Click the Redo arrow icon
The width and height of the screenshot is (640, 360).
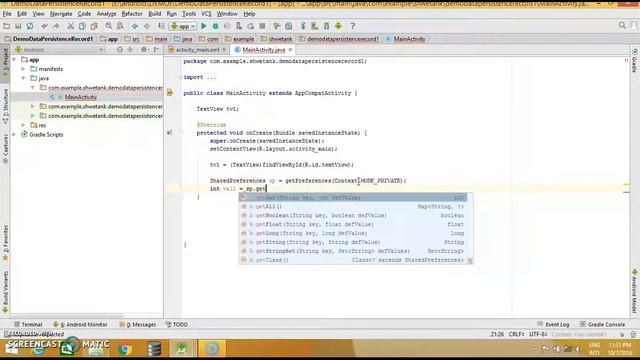tap(56, 26)
